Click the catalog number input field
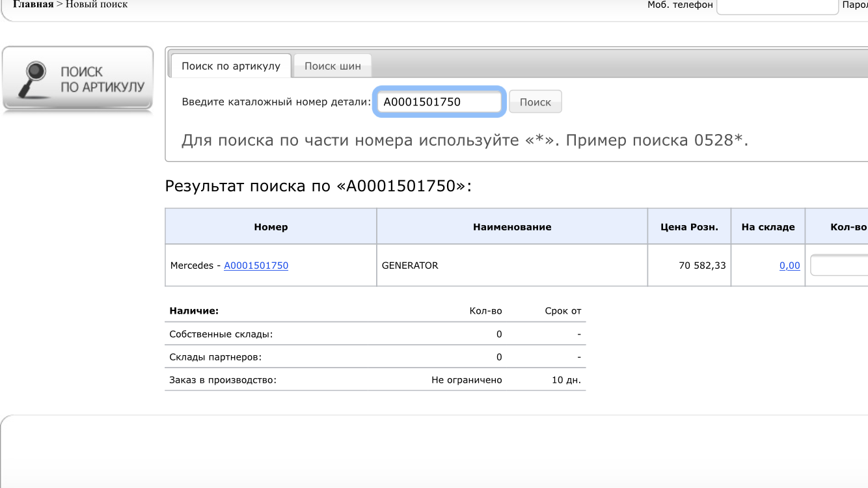This screenshot has height=488, width=868. [439, 102]
